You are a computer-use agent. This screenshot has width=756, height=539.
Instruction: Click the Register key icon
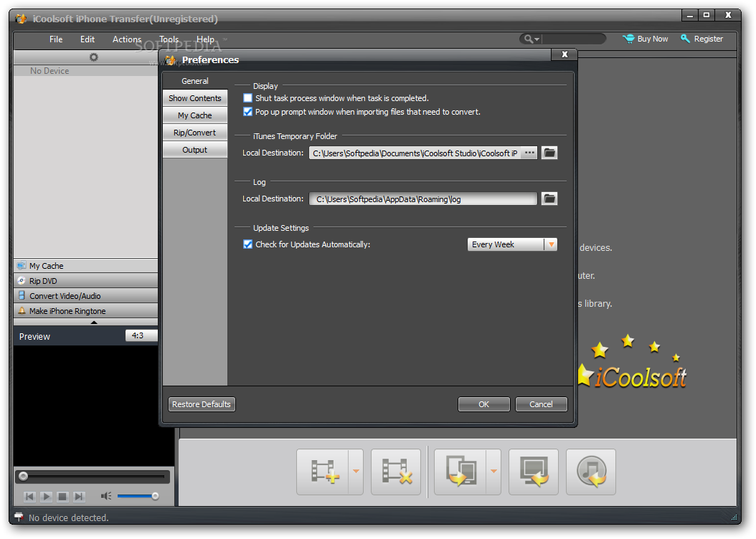pos(685,39)
